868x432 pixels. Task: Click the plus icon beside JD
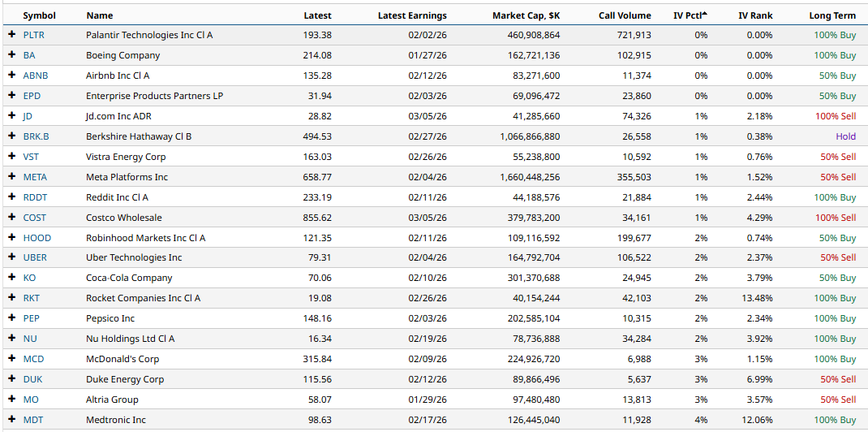pos(12,116)
